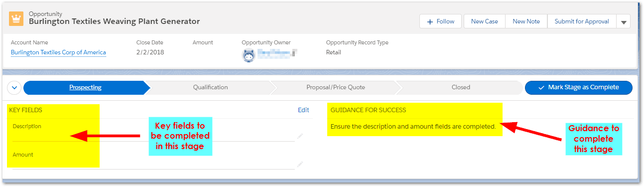The width and height of the screenshot is (644, 187).
Task: Click the Opportunity Owner avatar
Action: pyautogui.click(x=249, y=55)
